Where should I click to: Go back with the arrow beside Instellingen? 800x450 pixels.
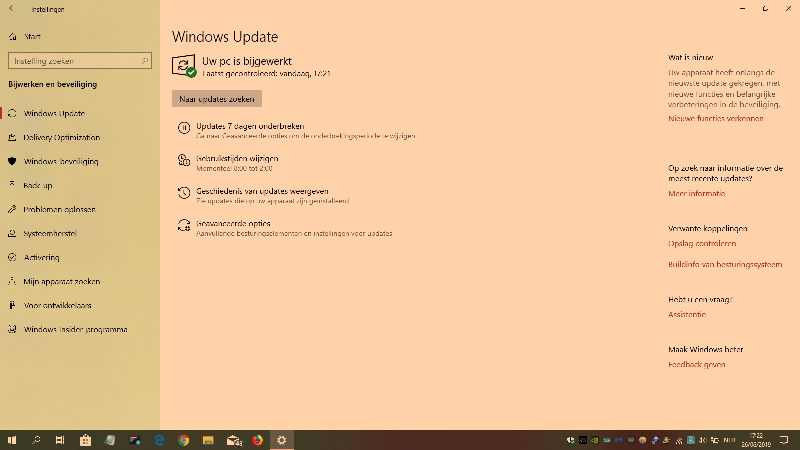(11, 9)
